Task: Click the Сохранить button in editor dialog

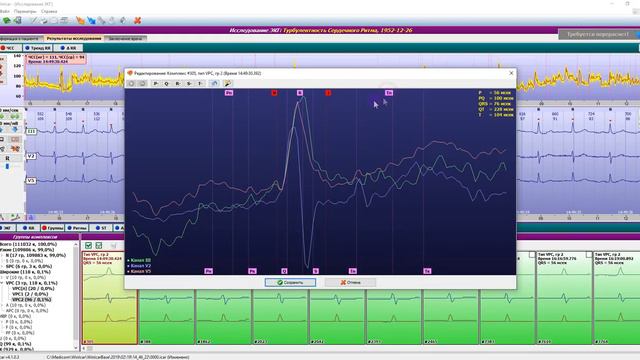Action: point(290,282)
